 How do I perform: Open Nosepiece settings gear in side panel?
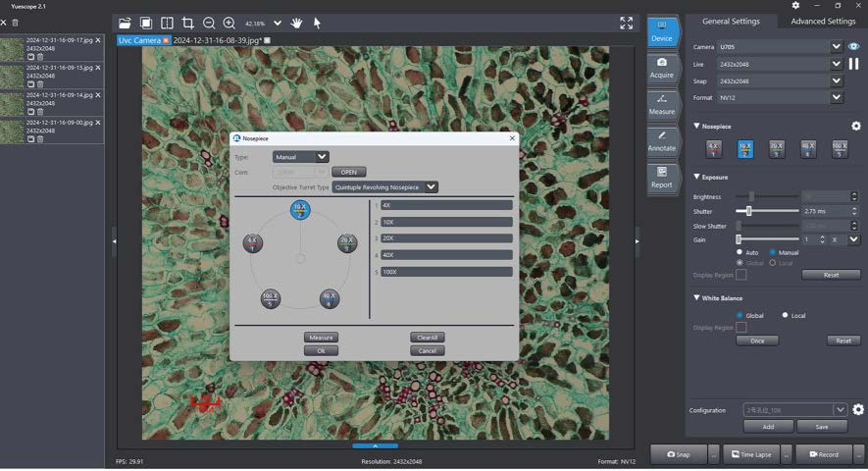coord(855,127)
